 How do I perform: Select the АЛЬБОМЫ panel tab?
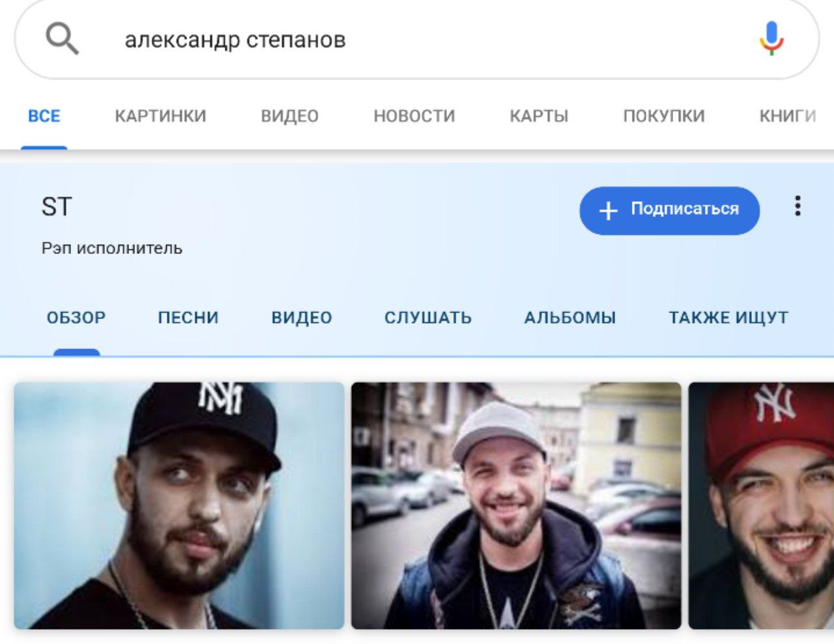coord(570,318)
